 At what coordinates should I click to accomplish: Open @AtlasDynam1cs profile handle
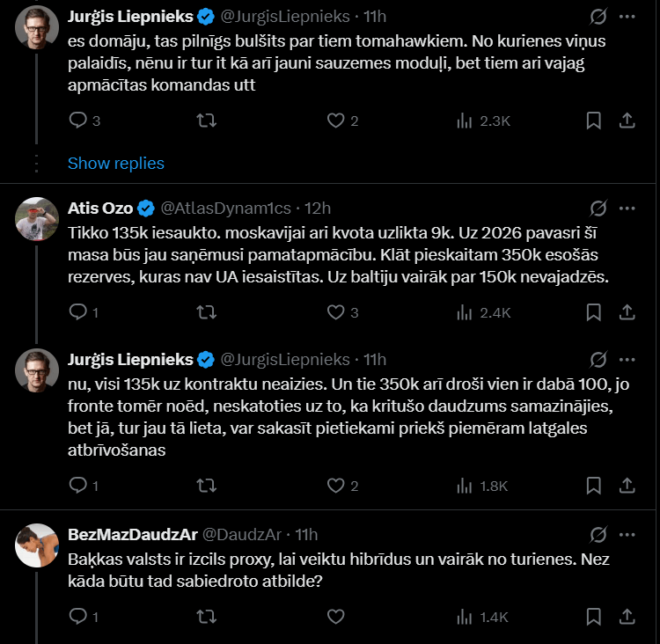point(226,209)
